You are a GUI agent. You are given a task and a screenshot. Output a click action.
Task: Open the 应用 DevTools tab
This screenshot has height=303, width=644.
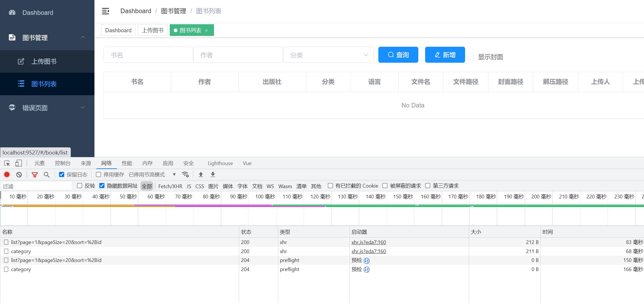click(168, 163)
